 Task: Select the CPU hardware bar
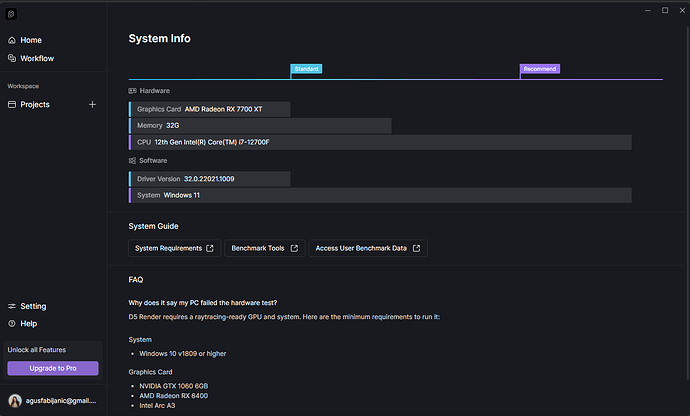(380, 142)
